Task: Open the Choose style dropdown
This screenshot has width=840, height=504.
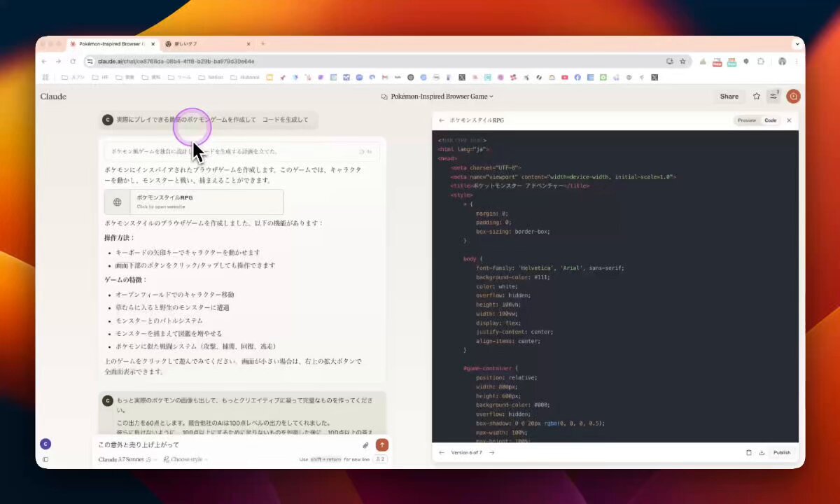Action: pos(185,459)
